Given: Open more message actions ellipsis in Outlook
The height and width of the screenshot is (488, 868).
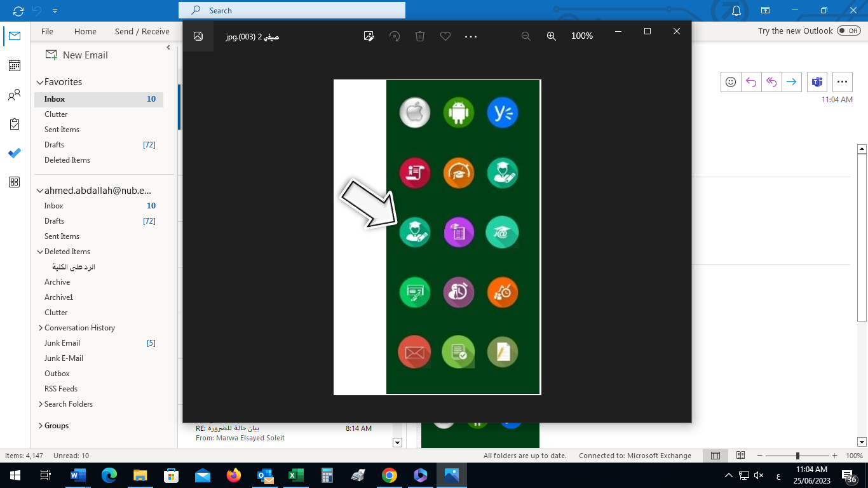Looking at the screenshot, I should point(843,82).
